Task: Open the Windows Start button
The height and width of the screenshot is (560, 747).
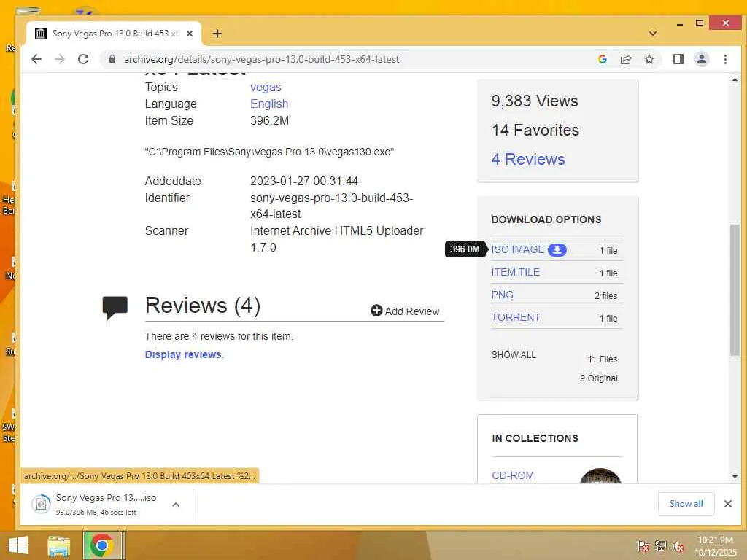Action: coord(18,545)
